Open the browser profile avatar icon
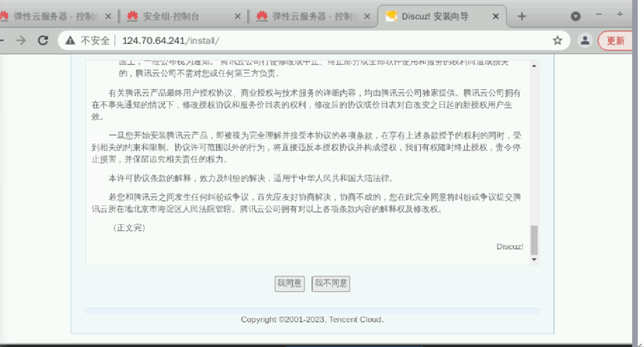Viewport: 644px width, 347px height. coord(585,41)
